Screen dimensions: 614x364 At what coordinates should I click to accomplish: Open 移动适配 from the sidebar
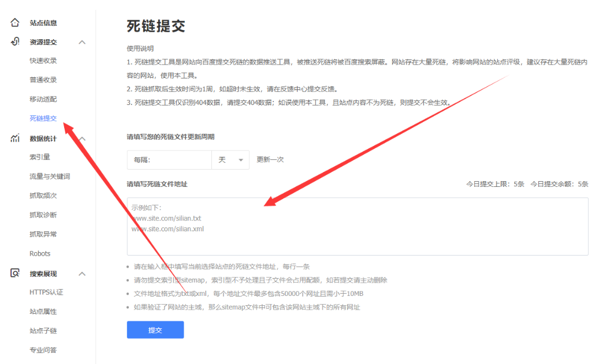[43, 99]
